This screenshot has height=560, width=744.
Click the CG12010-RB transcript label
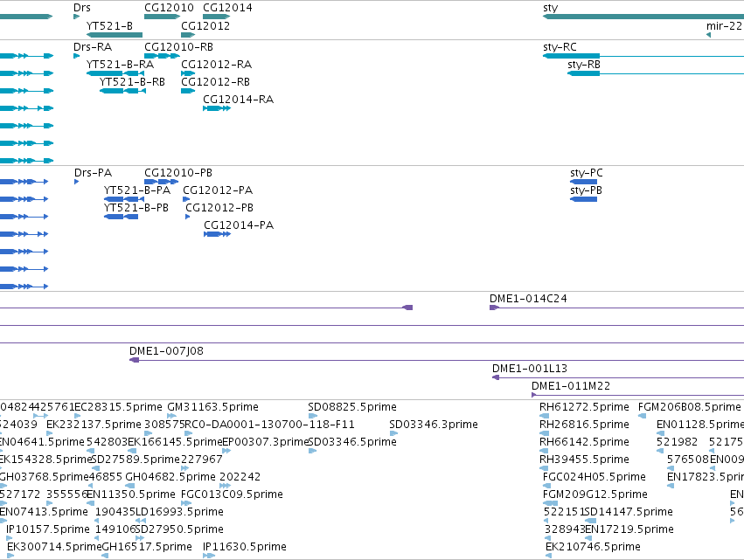[179, 47]
